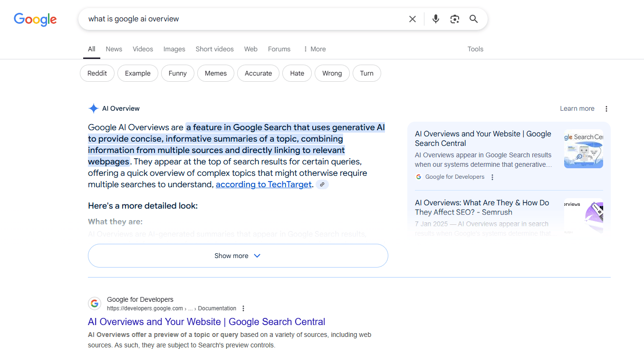
Task: Switch to the News tab
Action: click(114, 49)
